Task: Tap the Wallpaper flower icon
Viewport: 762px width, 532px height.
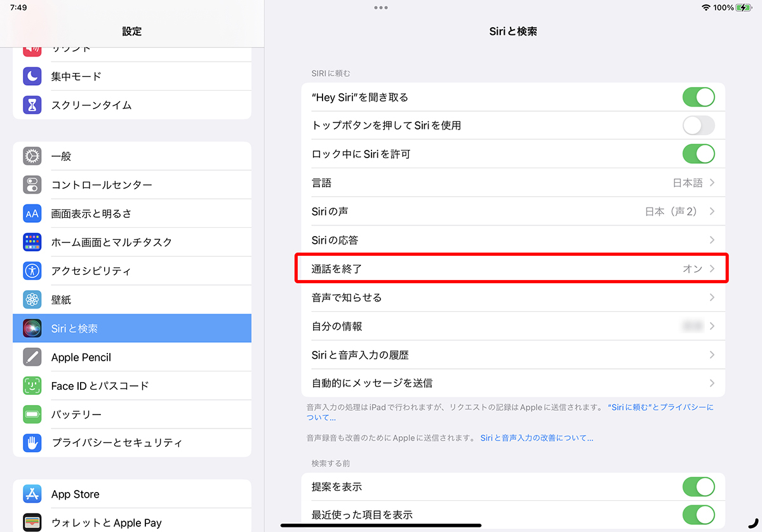Action: pos(32,300)
